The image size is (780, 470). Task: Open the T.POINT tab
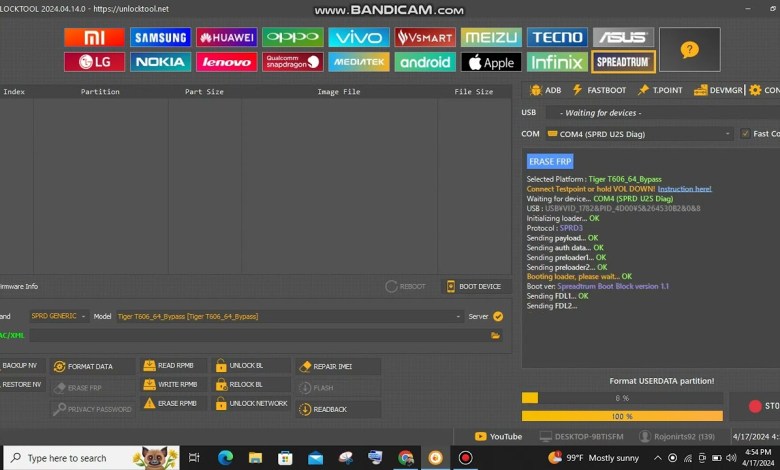point(660,90)
